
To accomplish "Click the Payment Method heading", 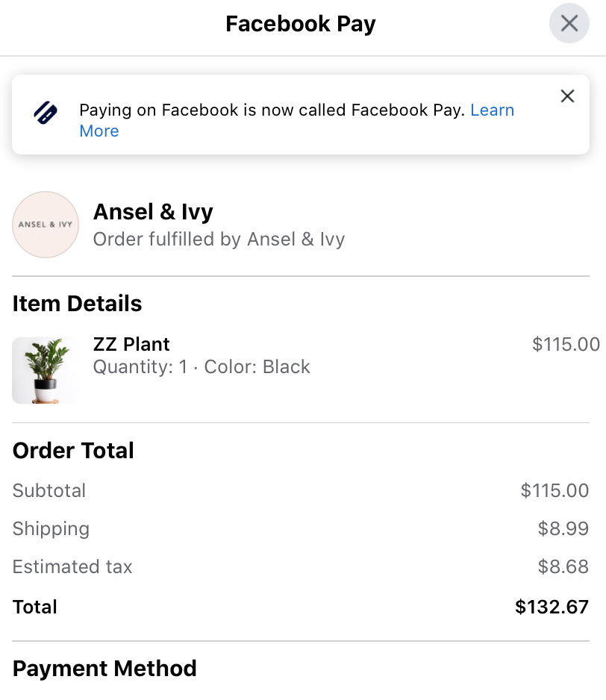I will pyautogui.click(x=104, y=669).
